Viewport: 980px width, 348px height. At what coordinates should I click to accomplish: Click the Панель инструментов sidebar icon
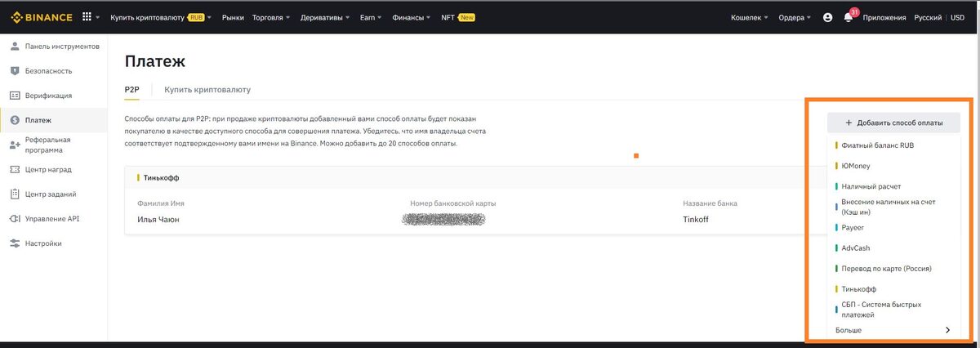[15, 46]
